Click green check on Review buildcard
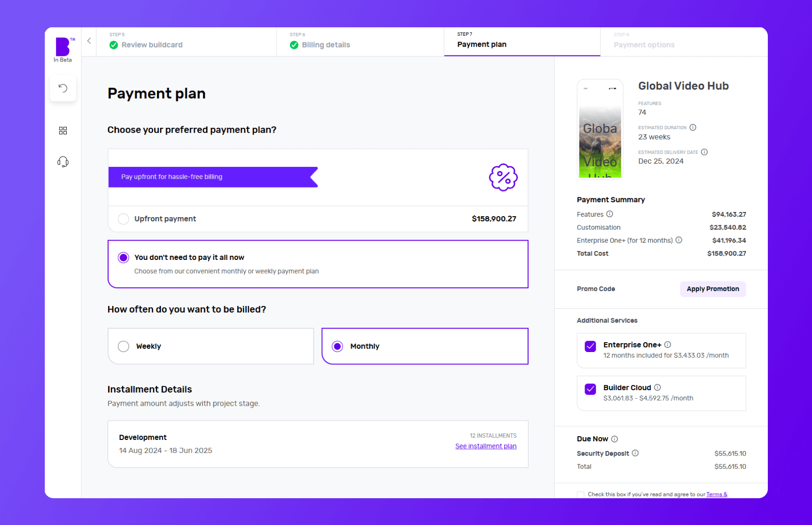This screenshot has height=525, width=812. (113, 45)
